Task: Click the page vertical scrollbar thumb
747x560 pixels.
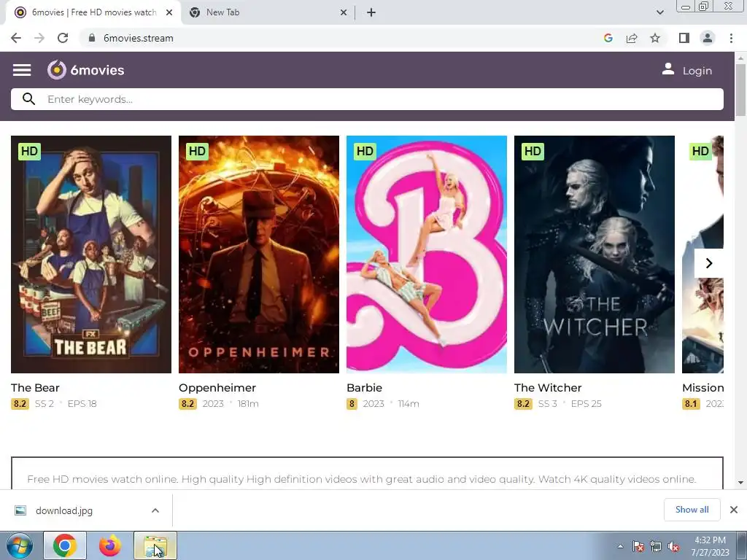Action: click(x=740, y=90)
